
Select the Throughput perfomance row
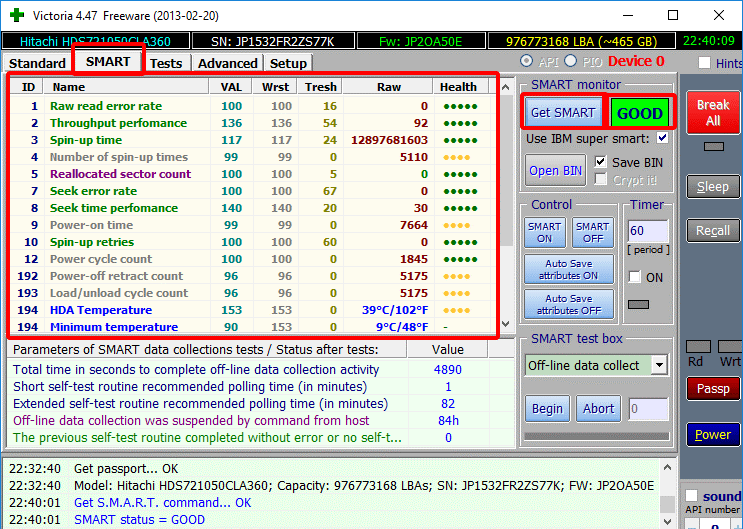[x=252, y=123]
